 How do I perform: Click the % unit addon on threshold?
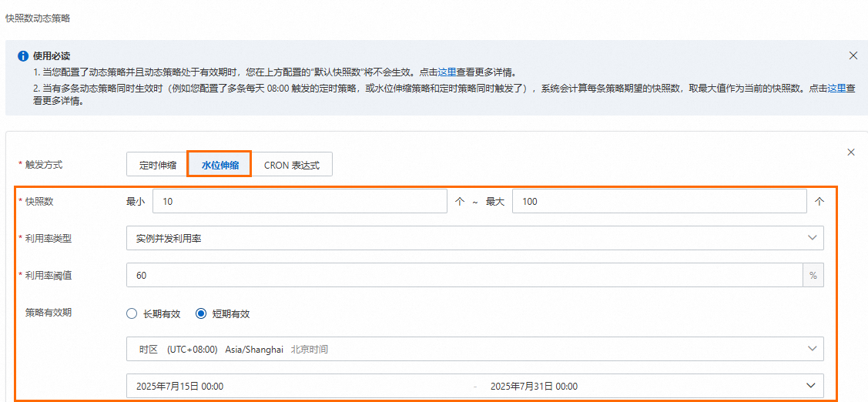pyautogui.click(x=813, y=275)
